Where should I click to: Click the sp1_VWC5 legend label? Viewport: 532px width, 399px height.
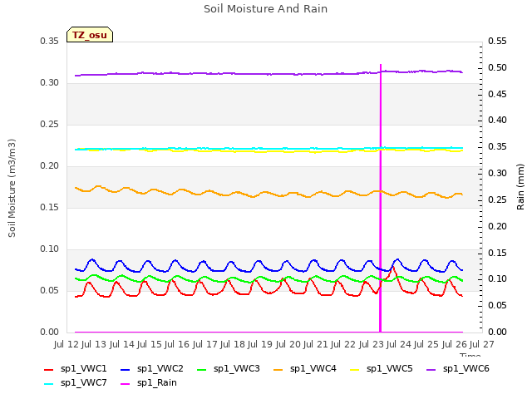pyautogui.click(x=390, y=368)
